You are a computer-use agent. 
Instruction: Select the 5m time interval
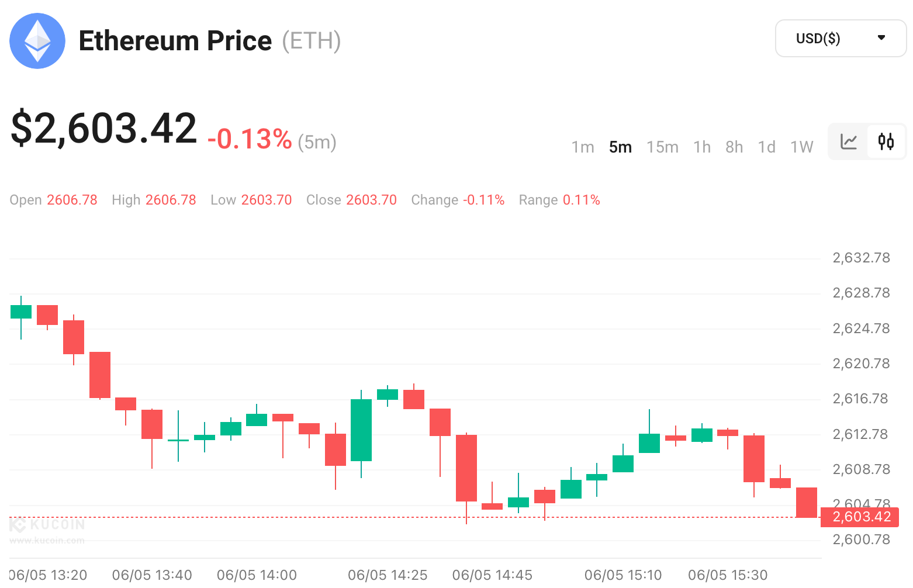pyautogui.click(x=620, y=147)
